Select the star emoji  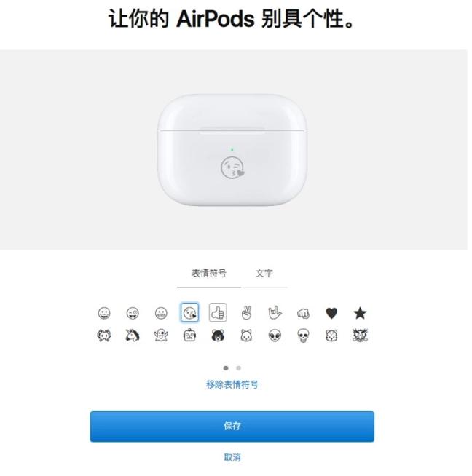coord(360,313)
